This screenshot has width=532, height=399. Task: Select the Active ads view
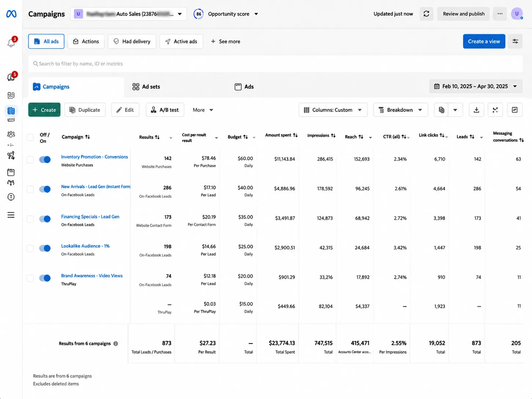(x=181, y=42)
